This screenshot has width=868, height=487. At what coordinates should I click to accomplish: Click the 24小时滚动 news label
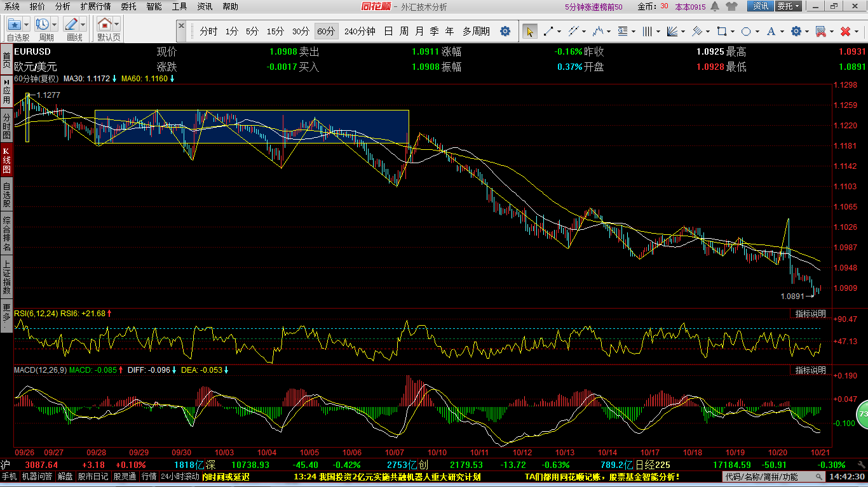click(180, 477)
